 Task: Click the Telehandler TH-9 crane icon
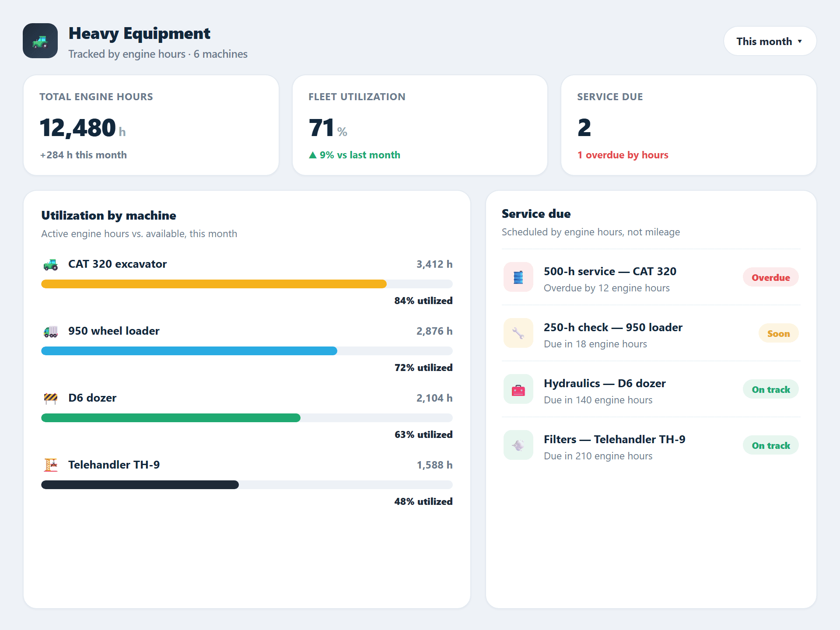pos(51,465)
